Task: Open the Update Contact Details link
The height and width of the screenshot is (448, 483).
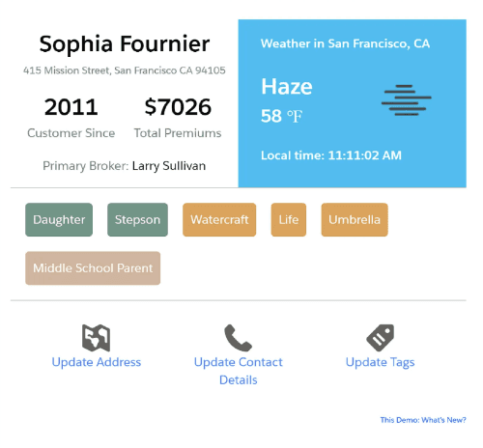Action: (238, 371)
